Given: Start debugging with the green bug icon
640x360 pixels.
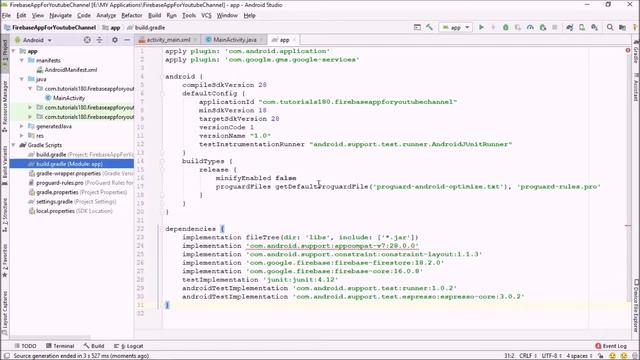Looking at the screenshot, I should pyautogui.click(x=506, y=27).
